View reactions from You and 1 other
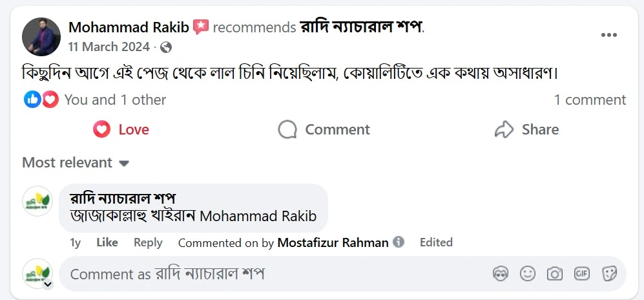Image resolution: width=644 pixels, height=300 pixels. (x=115, y=100)
